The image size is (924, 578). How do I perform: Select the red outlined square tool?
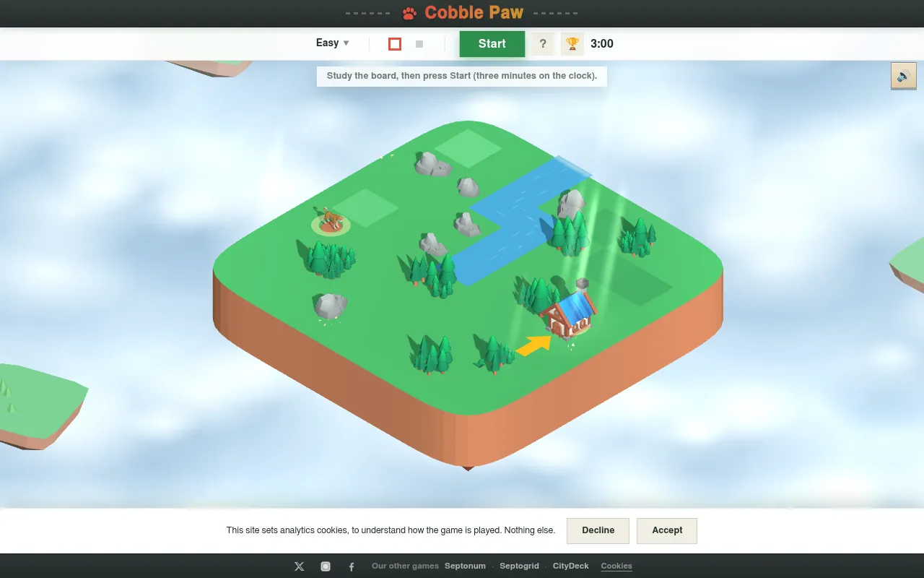[395, 44]
